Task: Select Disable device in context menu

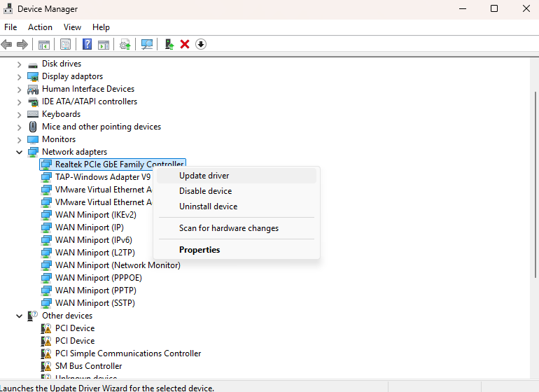Action: tap(205, 191)
